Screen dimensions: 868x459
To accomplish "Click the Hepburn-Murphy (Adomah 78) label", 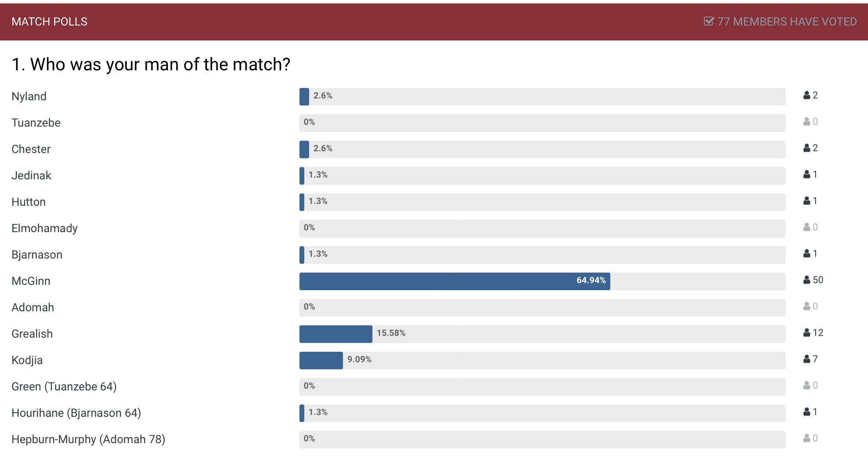I will (x=88, y=439).
